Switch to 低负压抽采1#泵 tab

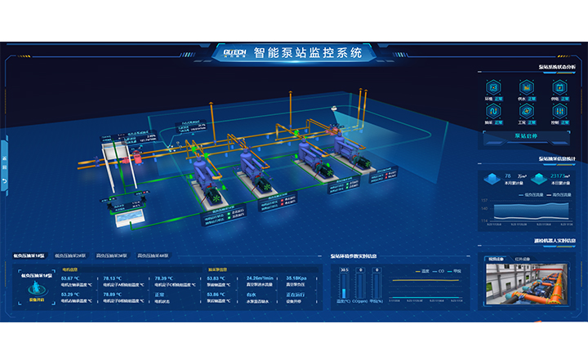pos(30,255)
